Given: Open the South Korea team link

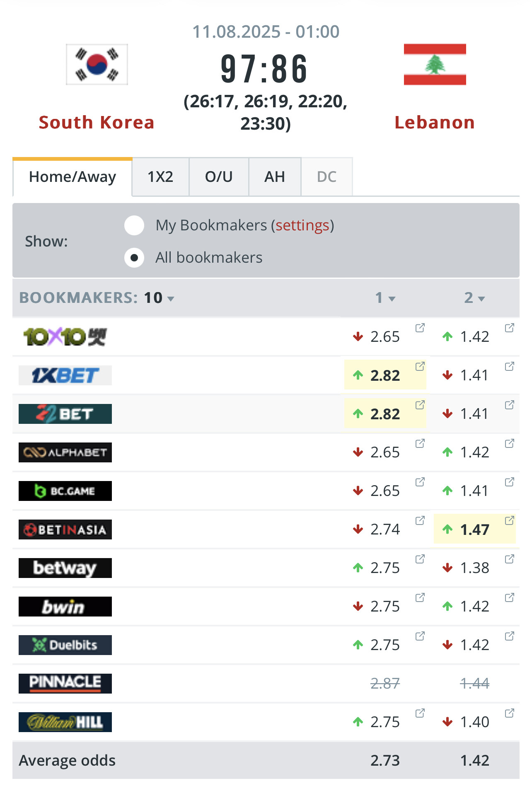Looking at the screenshot, I should click(x=97, y=123).
